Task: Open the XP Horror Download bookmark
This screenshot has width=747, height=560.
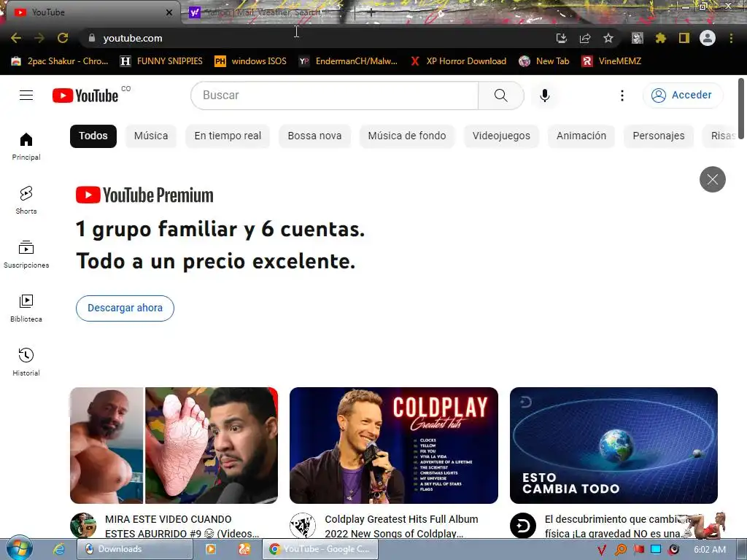Action: (x=459, y=61)
